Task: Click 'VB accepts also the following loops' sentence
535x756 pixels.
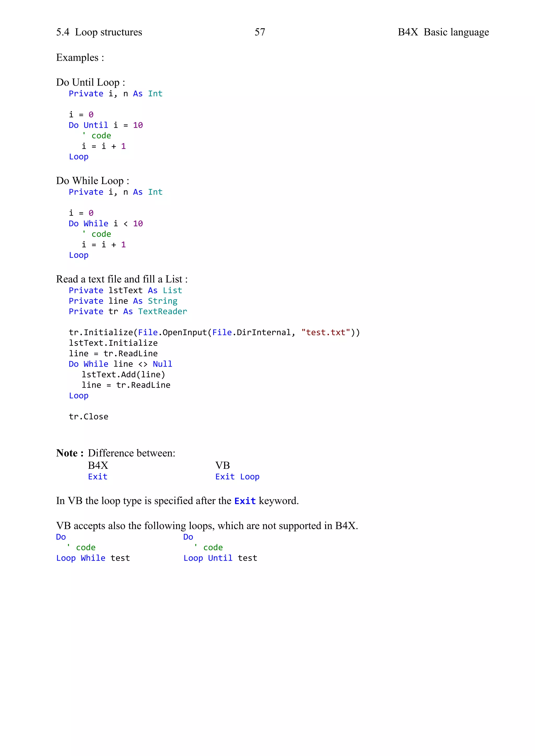Action: [207, 526]
